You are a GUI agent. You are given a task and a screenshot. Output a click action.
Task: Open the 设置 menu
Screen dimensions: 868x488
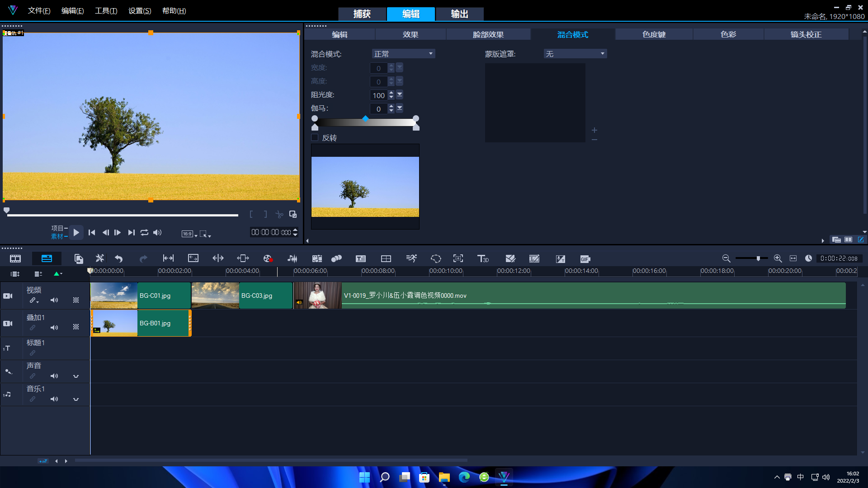point(140,10)
